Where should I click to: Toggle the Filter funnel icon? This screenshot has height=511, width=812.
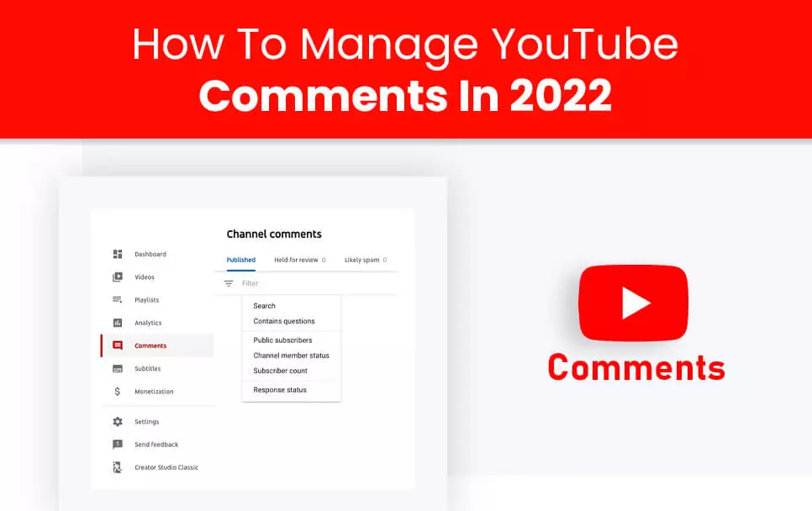(228, 283)
